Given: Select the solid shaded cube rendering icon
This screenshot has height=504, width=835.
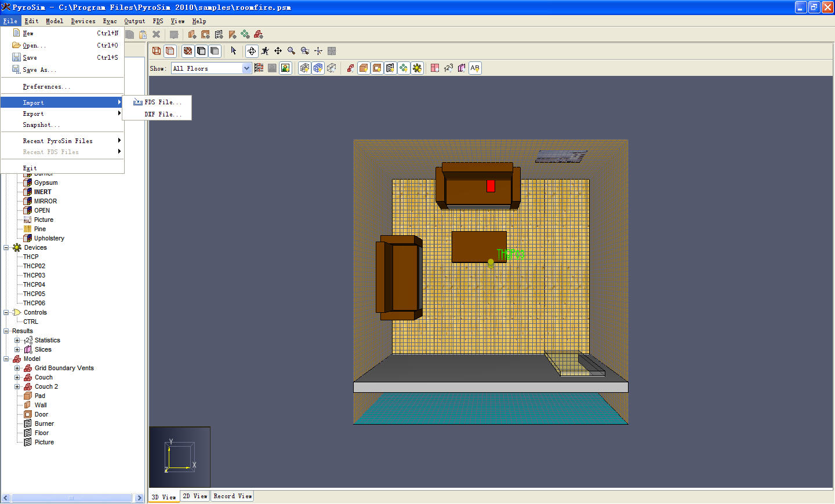Looking at the screenshot, I should coord(170,51).
